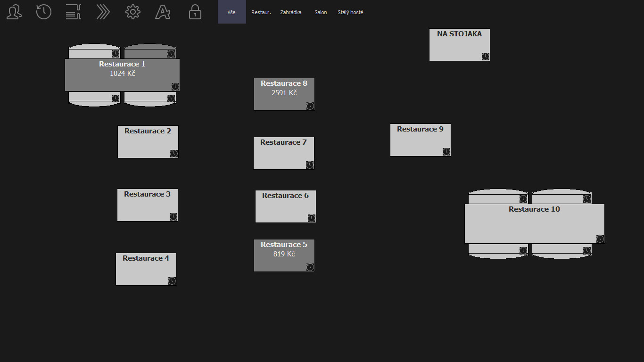Click the order list icon in toolbar
This screenshot has width=644, height=362.
74,12
